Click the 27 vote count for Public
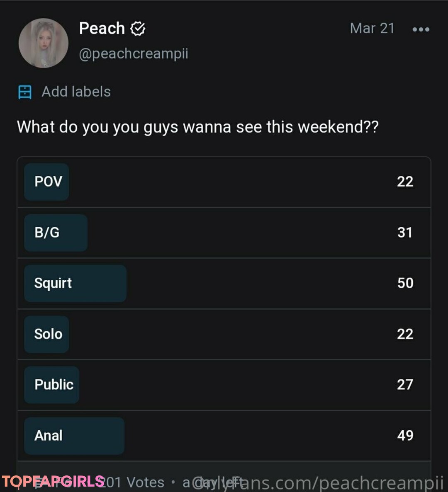The height and width of the screenshot is (492, 448). [405, 385]
